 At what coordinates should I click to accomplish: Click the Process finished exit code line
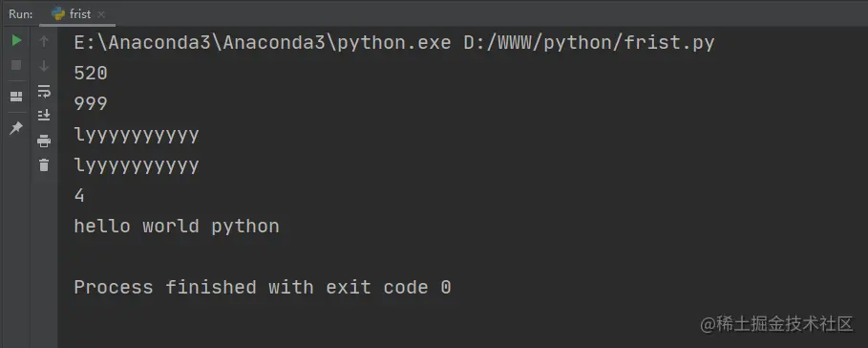click(263, 287)
